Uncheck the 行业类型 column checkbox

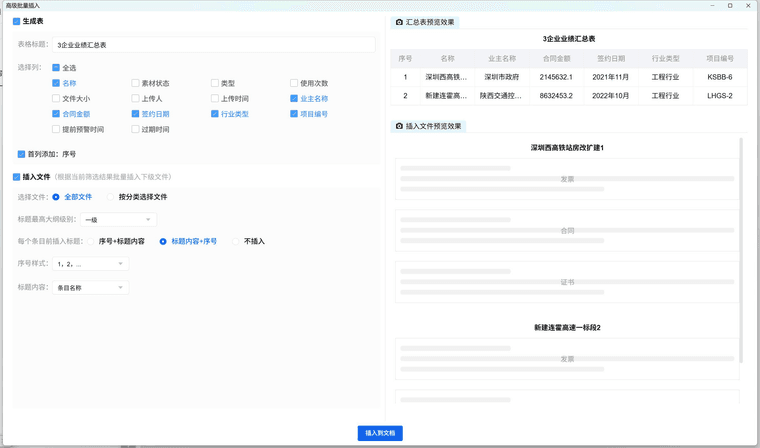[215, 114]
